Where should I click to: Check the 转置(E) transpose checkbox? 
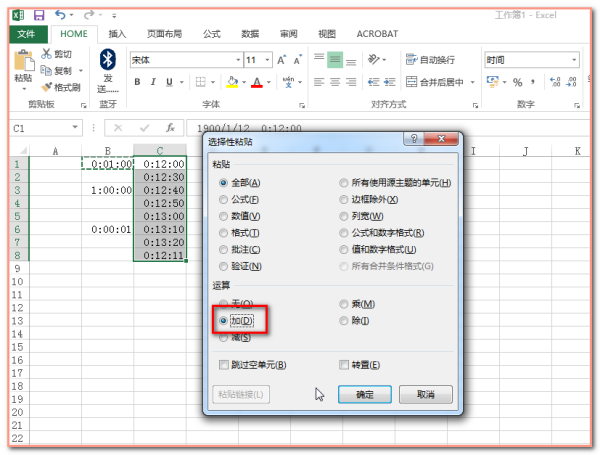345,365
